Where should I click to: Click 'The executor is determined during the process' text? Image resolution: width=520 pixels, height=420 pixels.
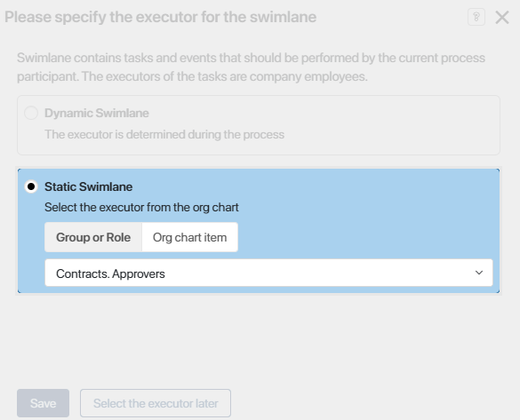click(164, 134)
